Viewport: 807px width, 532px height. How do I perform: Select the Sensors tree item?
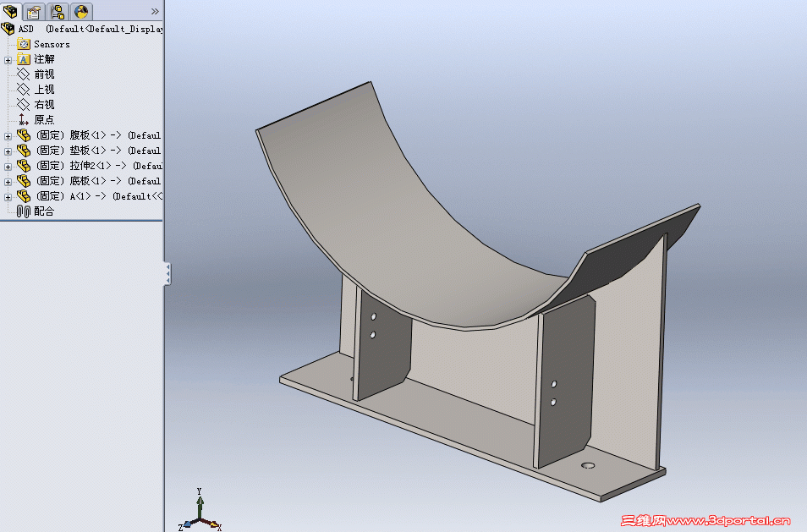[52, 44]
